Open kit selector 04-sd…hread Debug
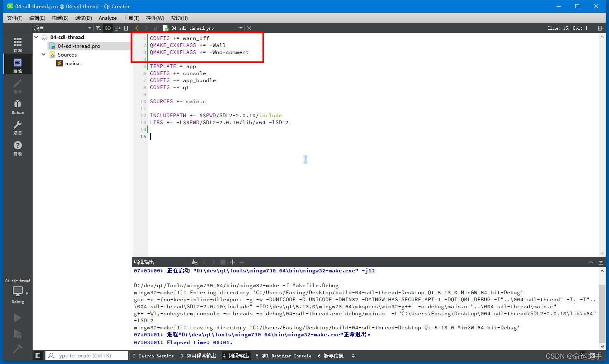 coord(17,291)
